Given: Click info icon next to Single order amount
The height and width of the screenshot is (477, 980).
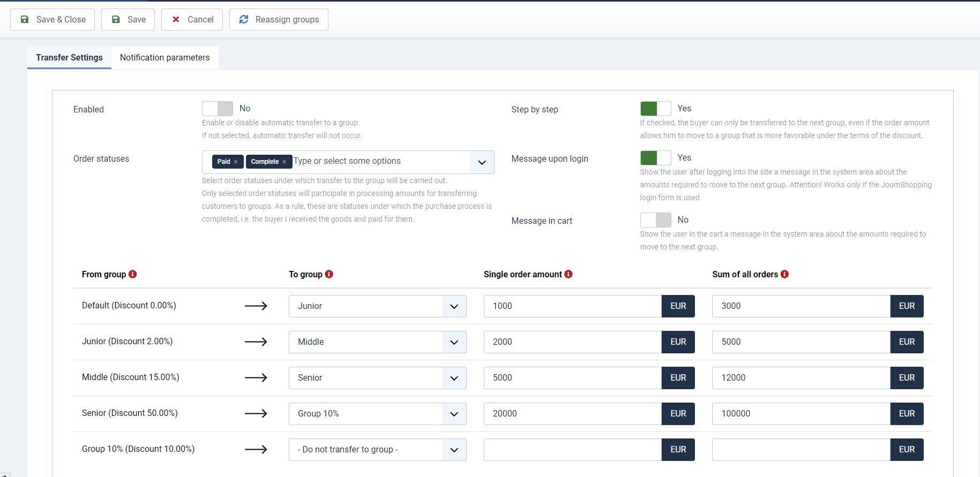Looking at the screenshot, I should [568, 274].
